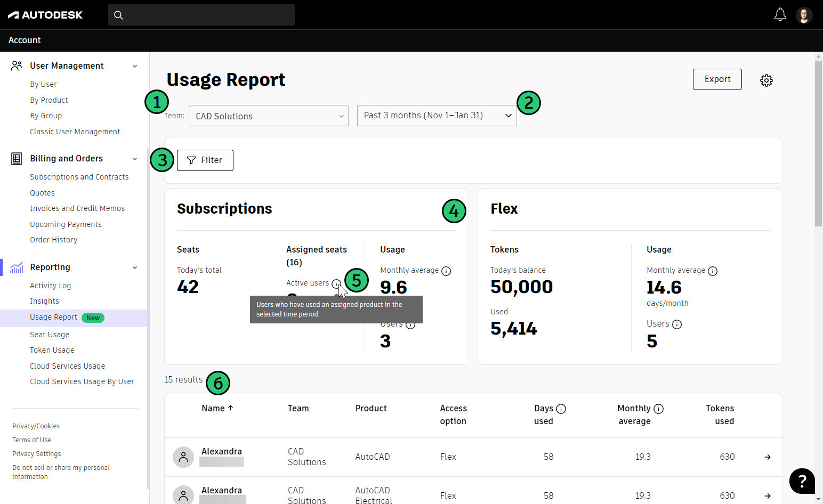The image size is (823, 504).
Task: Click avatar icon of first Alexandra row
Action: pyautogui.click(x=183, y=457)
